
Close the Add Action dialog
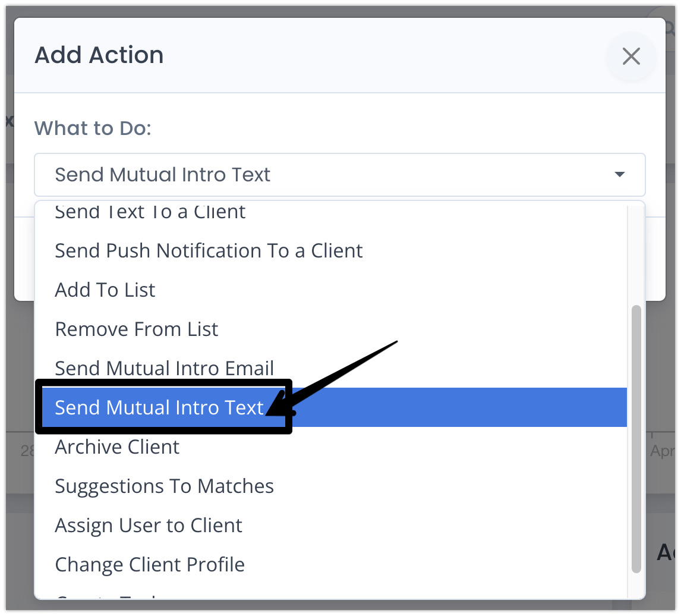[x=630, y=56]
